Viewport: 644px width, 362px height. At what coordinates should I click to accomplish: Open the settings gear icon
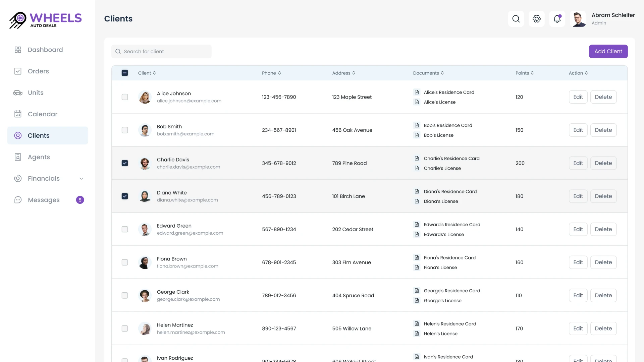click(536, 19)
